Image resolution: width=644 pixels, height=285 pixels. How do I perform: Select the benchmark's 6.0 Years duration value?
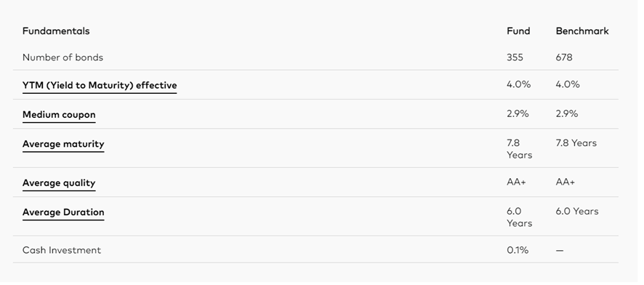pyautogui.click(x=577, y=212)
